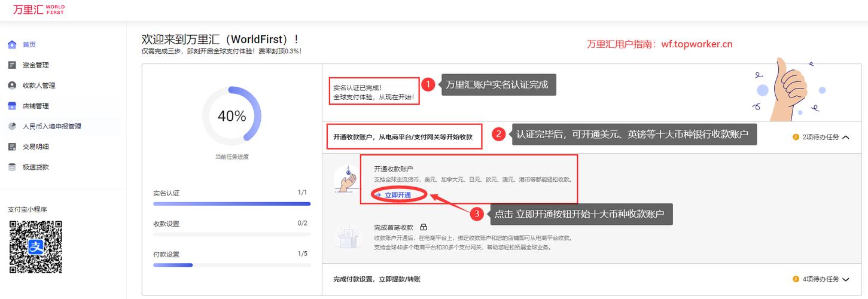Viewport: 868px width, 299px height.
Task: Open 交易明细 in the sidebar
Action: coord(36,147)
